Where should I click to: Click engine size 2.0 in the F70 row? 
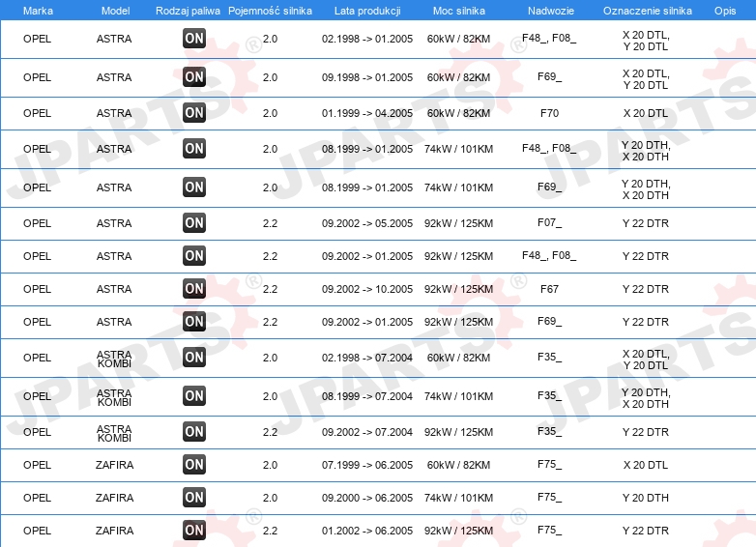click(x=270, y=113)
